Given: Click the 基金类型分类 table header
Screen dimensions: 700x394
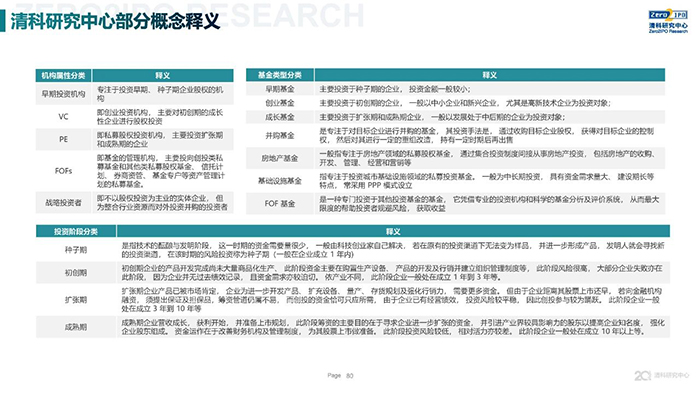Looking at the screenshot, I should 280,75.
